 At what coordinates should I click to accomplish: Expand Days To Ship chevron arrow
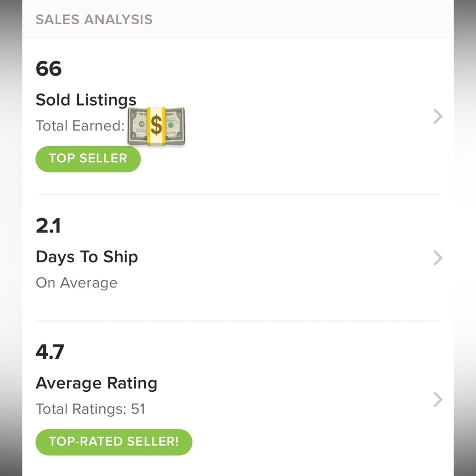[x=438, y=258]
